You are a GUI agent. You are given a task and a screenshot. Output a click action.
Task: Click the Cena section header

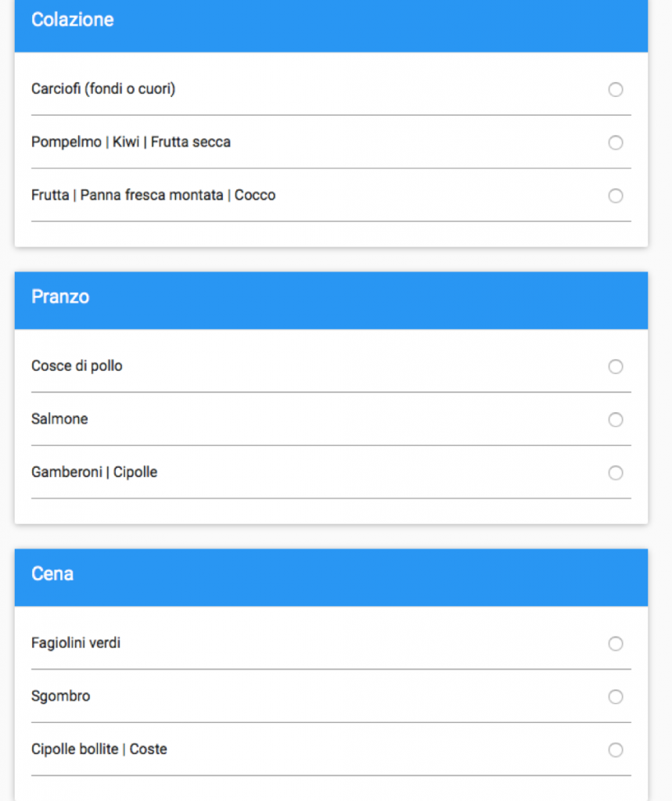pyautogui.click(x=52, y=574)
